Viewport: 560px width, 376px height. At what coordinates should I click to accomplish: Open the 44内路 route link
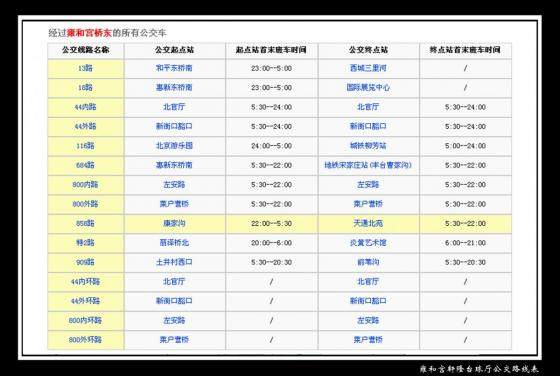click(85, 107)
